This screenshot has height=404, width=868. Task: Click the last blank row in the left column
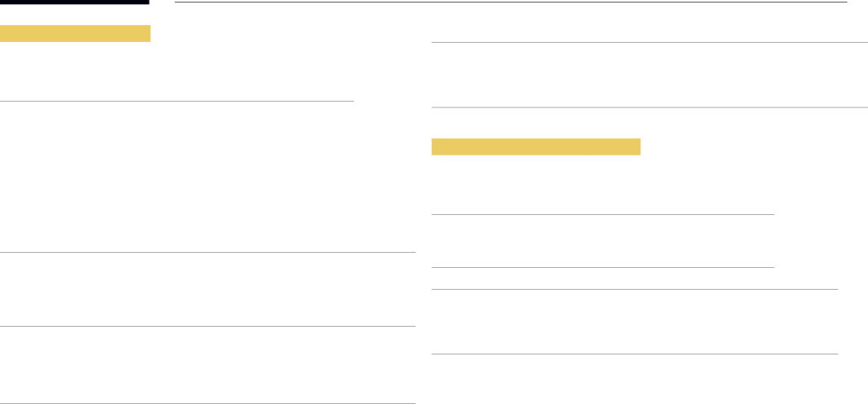pos(208,365)
